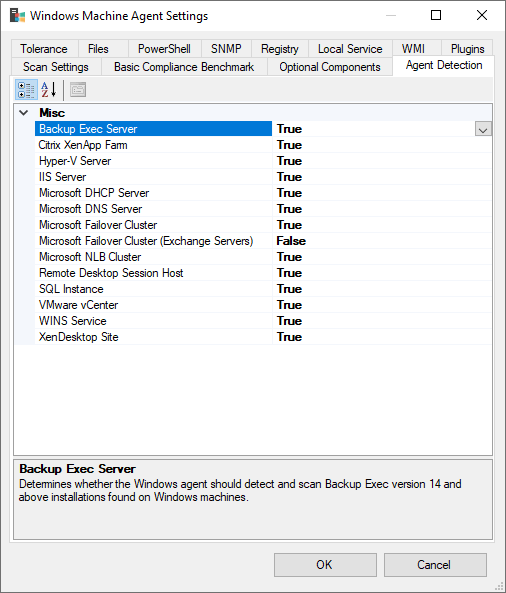Image resolution: width=506 pixels, height=593 pixels.
Task: Select the SNMP tab
Action: tap(226, 49)
